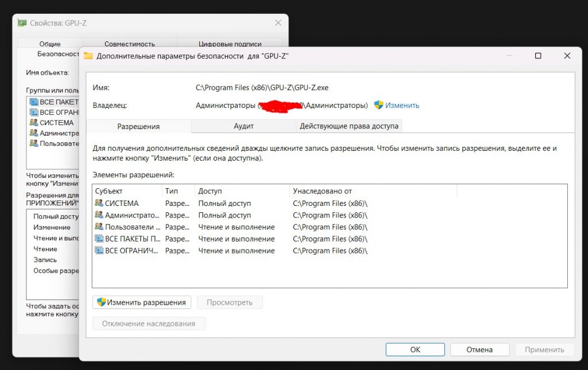588x370 pixels.
Task: Click the Изменение permission row in the Свойства window
Action: point(53,227)
